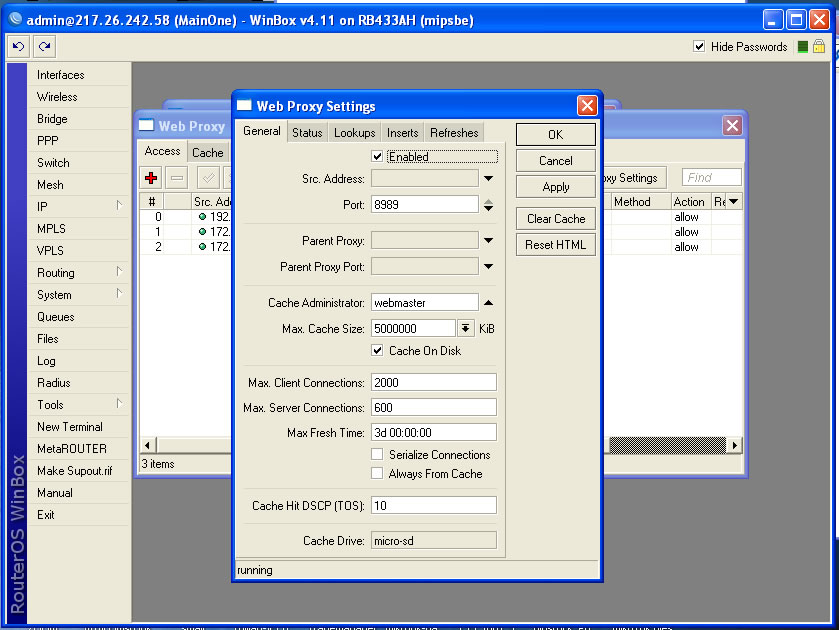Click the Cancel button
This screenshot has height=630, width=839.
click(555, 161)
